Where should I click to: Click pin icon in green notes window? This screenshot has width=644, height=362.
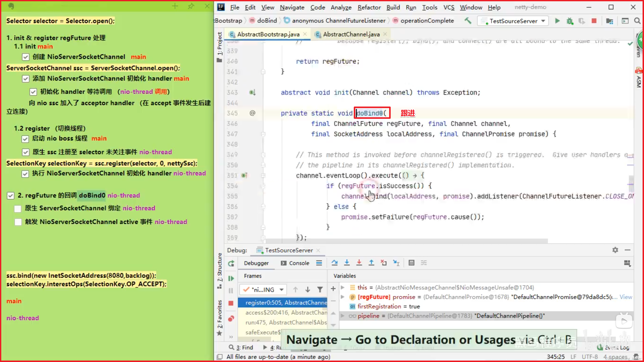point(191,6)
